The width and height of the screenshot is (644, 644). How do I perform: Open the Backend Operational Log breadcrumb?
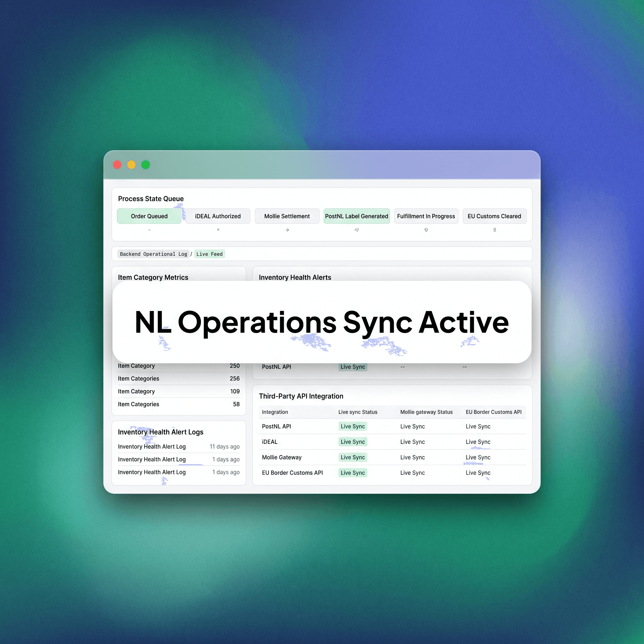pyautogui.click(x=153, y=254)
